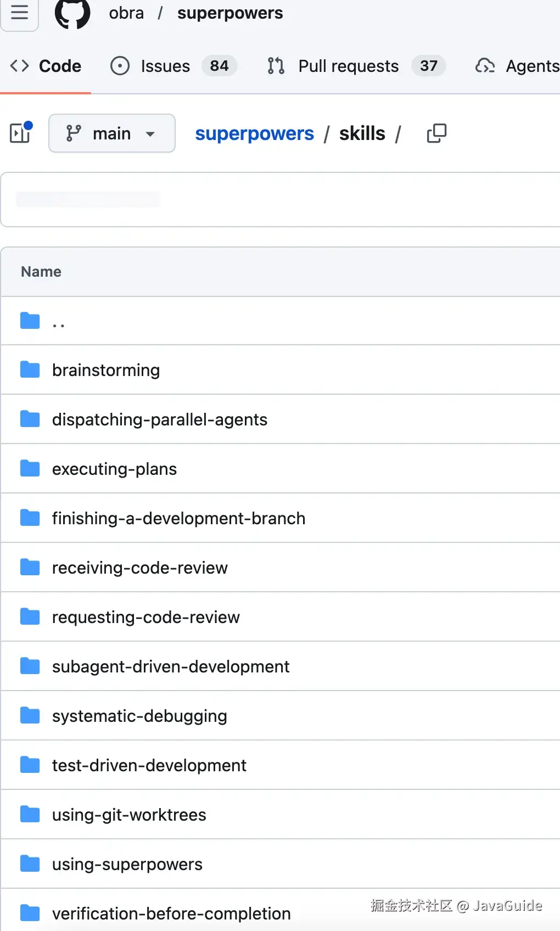Open the main branch dropdown

[x=111, y=133]
